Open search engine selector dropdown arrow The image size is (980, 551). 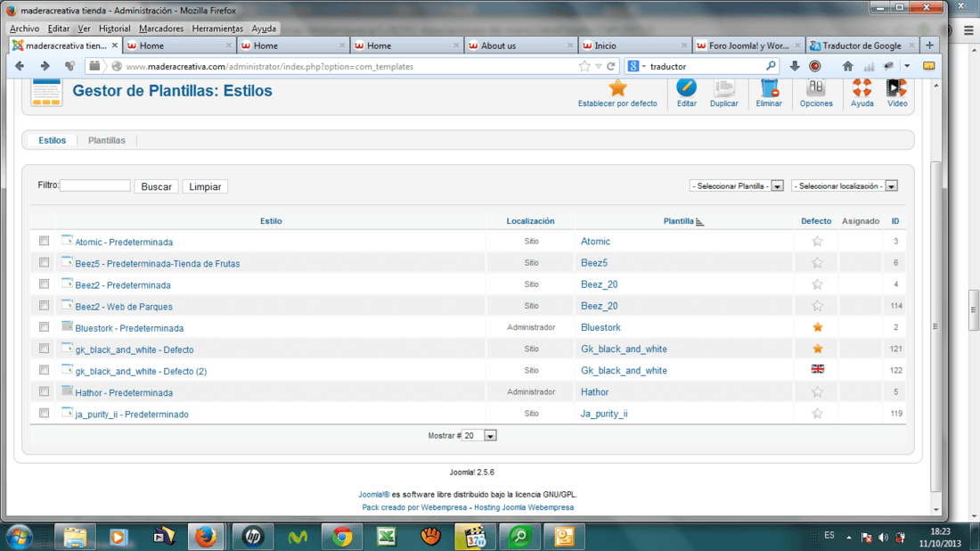(x=644, y=66)
